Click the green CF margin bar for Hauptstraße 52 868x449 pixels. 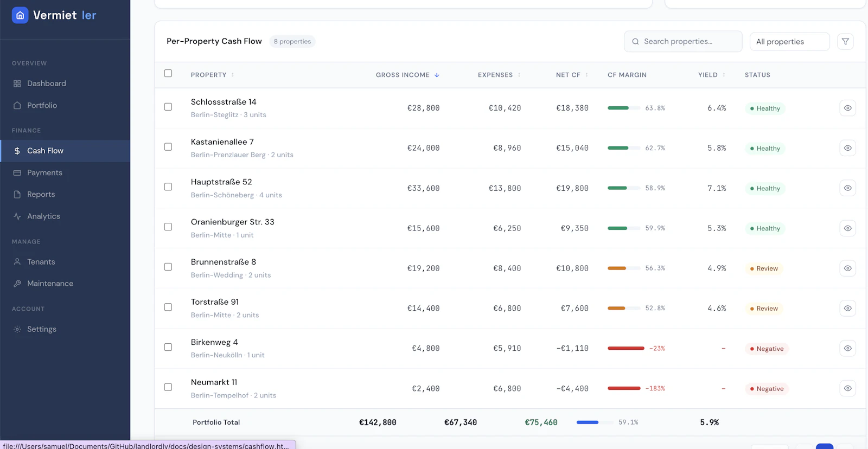(x=617, y=188)
